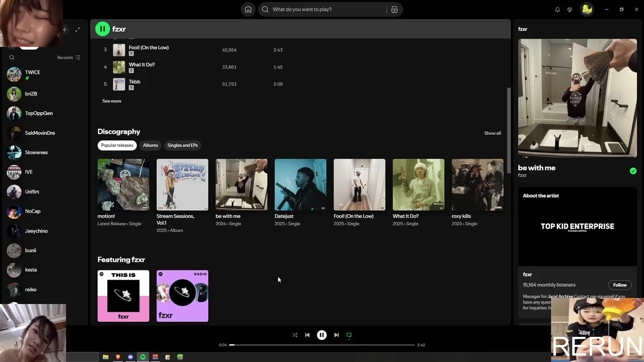The height and width of the screenshot is (362, 644).
Task: Open Stream Sessions, Vol.1 album cover
Action: pos(182,185)
